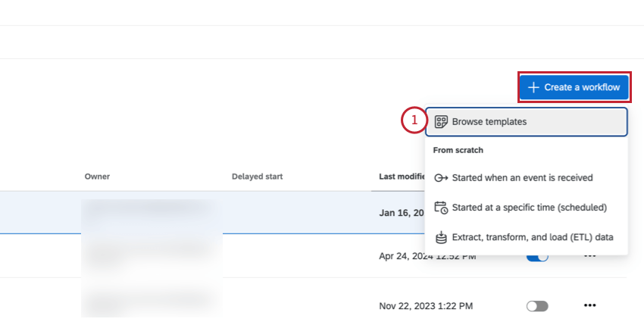Click the red step 1 marker
The height and width of the screenshot is (322, 644).
coord(413,121)
